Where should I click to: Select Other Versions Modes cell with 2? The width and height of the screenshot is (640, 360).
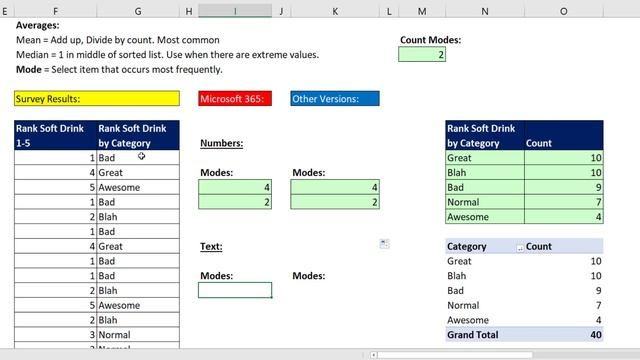tap(335, 202)
